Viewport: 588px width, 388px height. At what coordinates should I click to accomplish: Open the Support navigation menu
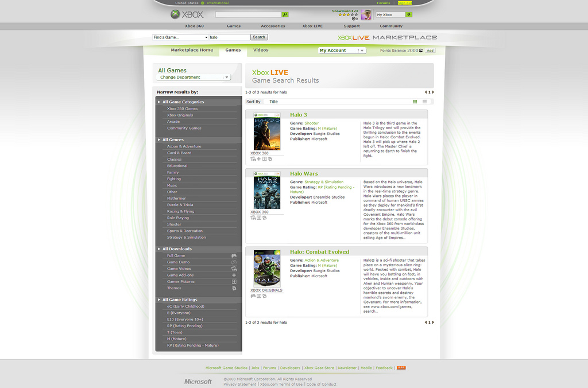pyautogui.click(x=352, y=26)
